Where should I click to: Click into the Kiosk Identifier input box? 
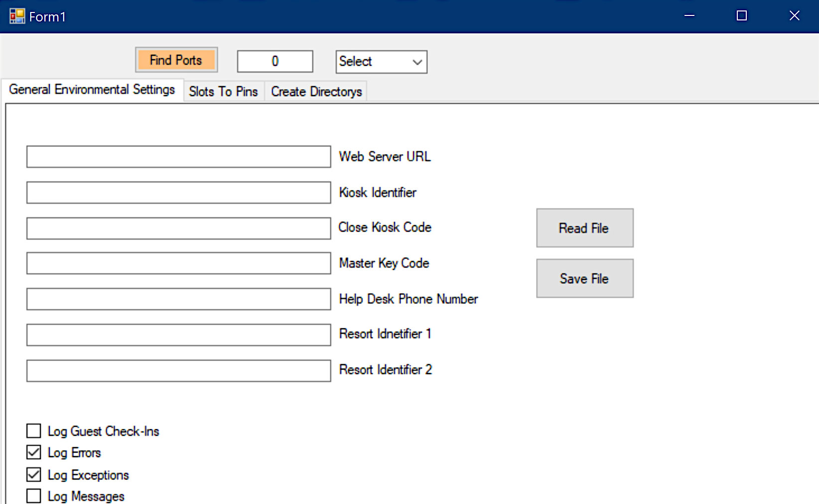point(178,193)
